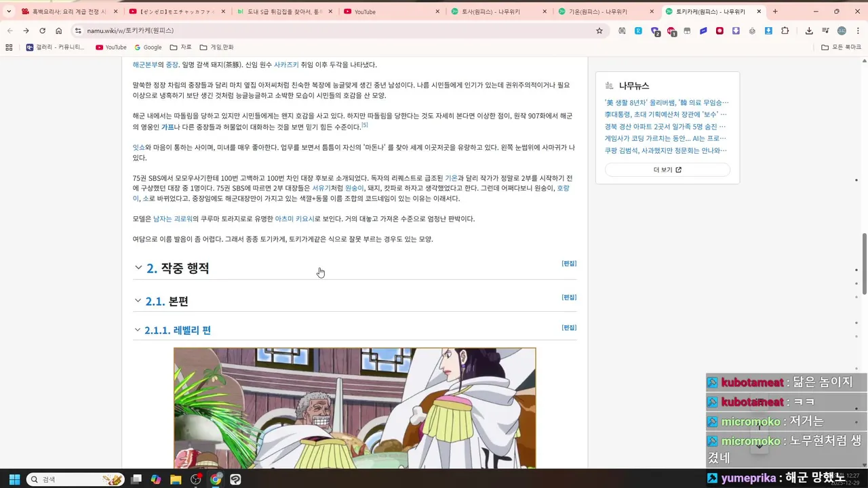Open File Explorer from taskbar
The image size is (868, 488).
click(176, 479)
